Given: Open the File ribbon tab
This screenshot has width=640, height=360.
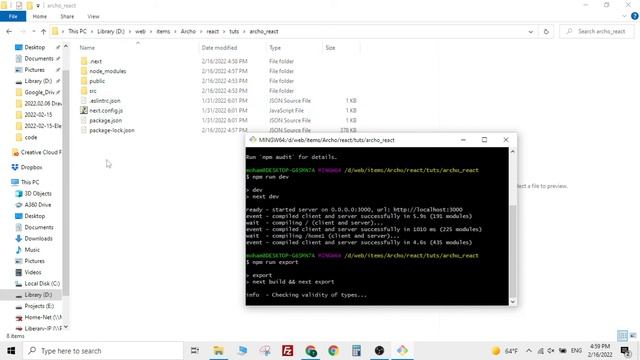Looking at the screenshot, I should pos(13,16).
